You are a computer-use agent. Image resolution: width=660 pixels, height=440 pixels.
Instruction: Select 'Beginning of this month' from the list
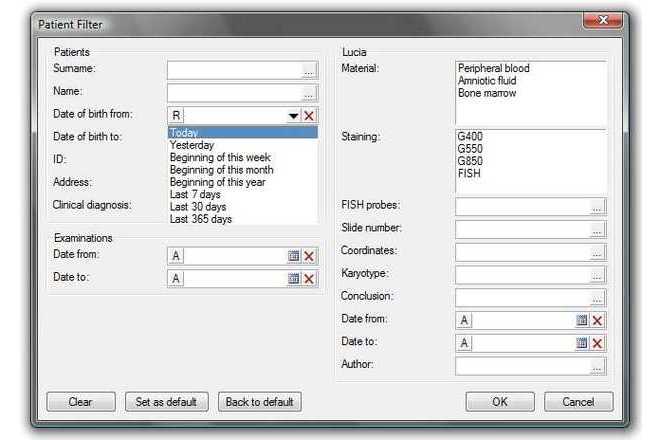(x=221, y=170)
